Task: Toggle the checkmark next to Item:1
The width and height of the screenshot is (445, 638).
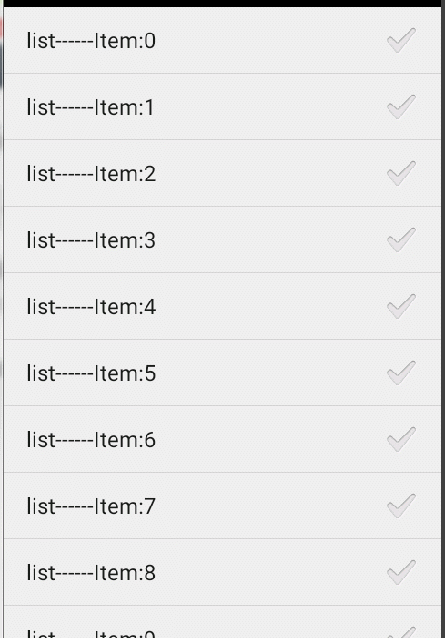Action: coord(401,107)
